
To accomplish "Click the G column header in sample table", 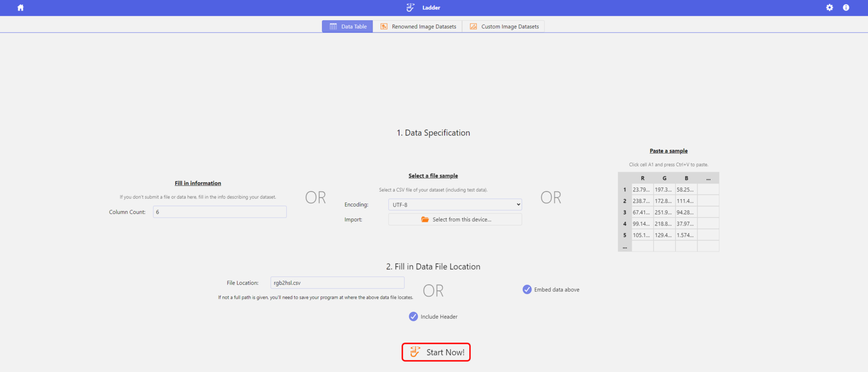I will [x=664, y=178].
